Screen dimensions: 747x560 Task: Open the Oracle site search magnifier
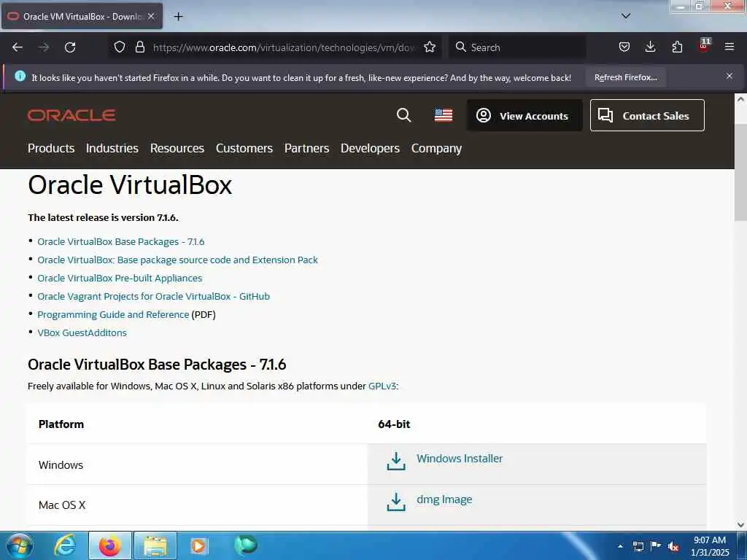coord(403,115)
